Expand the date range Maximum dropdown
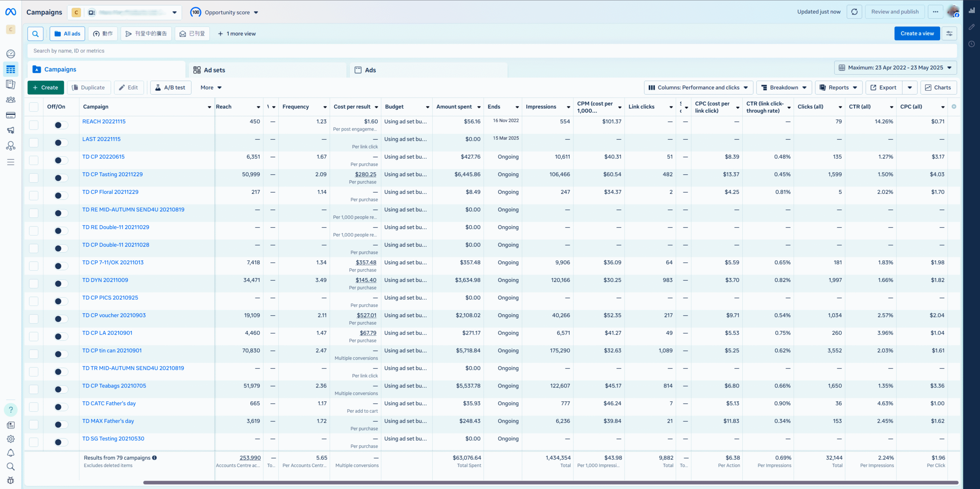This screenshot has width=980, height=489. tap(895, 68)
